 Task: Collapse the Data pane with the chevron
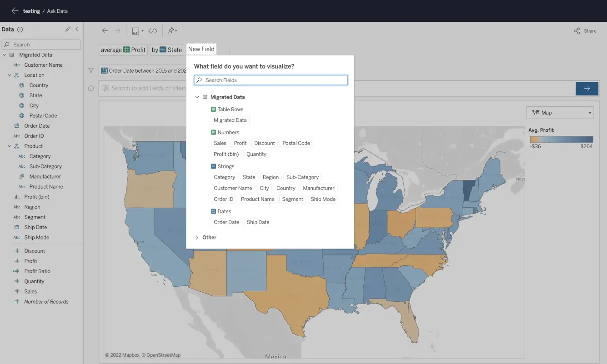(x=77, y=29)
